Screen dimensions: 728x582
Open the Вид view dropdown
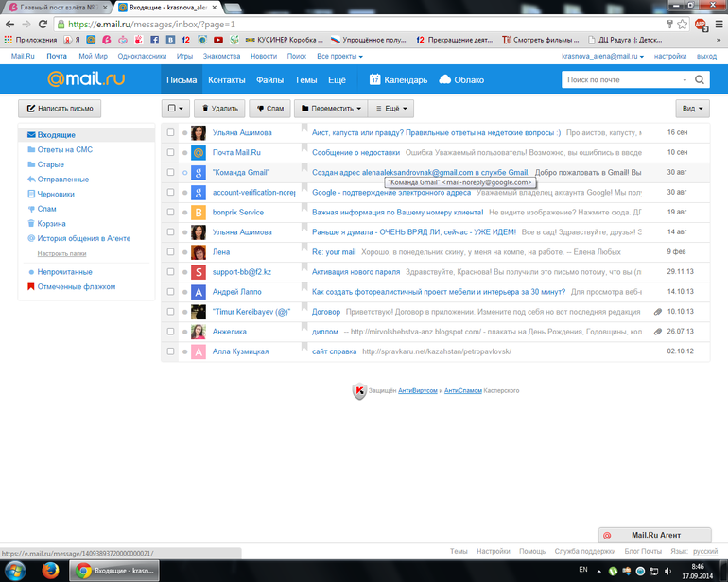(x=692, y=109)
